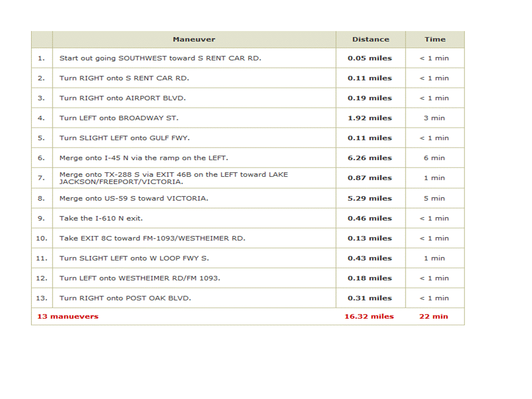The width and height of the screenshot is (532, 399).
Task: Select 'Turn SLIGHT LEFT onto GULF FWY' step
Action: [x=125, y=138]
